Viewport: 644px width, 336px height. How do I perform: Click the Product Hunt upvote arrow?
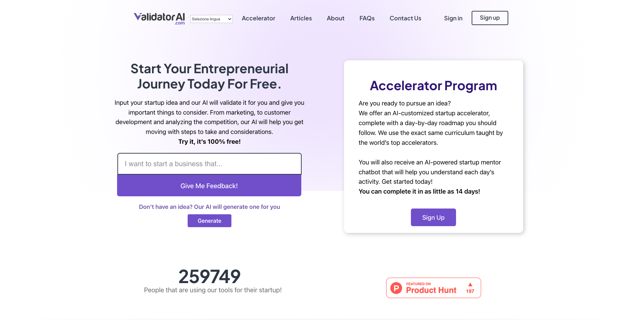(x=470, y=285)
